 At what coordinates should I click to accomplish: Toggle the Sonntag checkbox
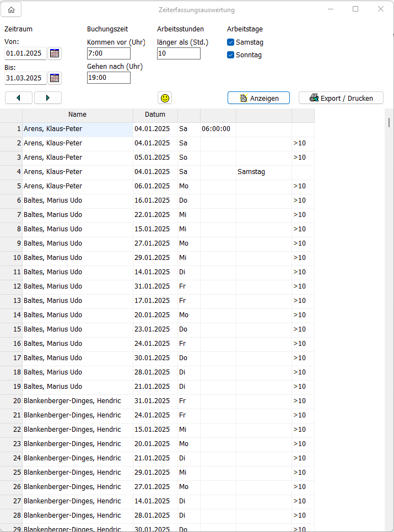click(x=231, y=55)
